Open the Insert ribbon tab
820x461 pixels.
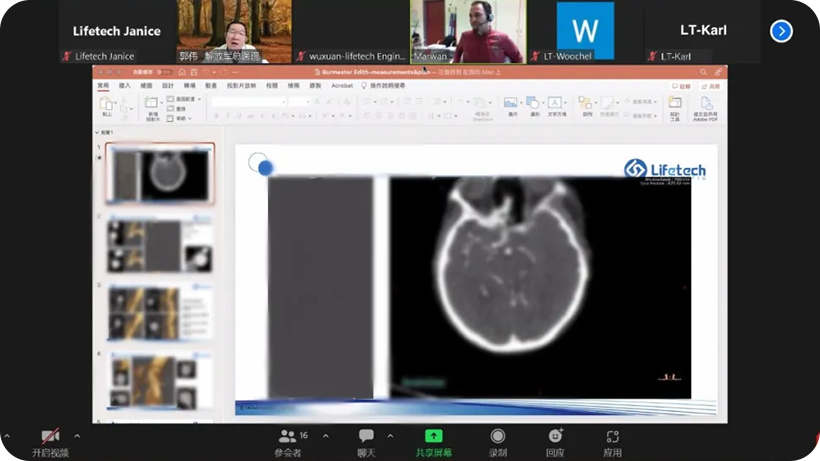click(125, 86)
